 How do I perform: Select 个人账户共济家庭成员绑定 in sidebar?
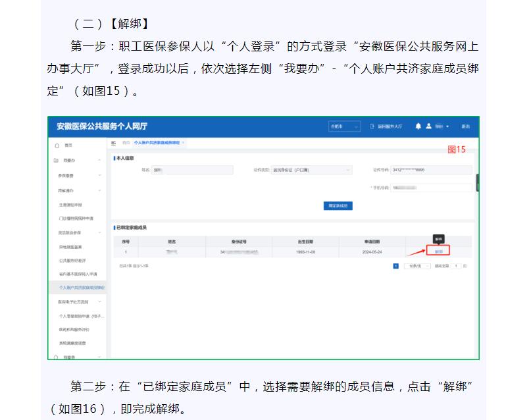tap(82, 288)
